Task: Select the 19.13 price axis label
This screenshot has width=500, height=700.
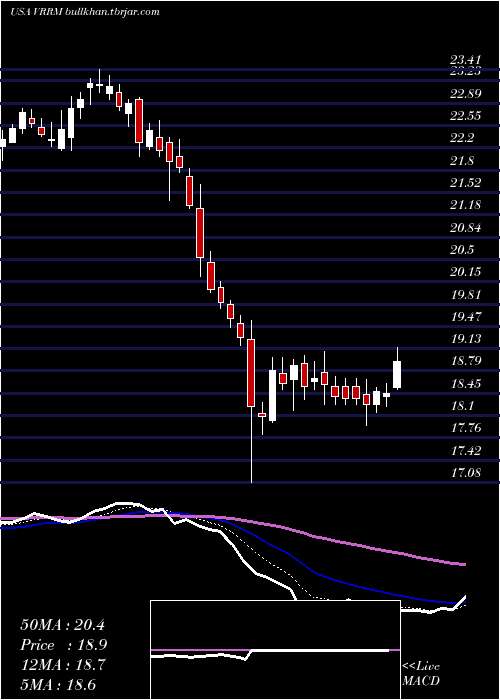Action: (466, 339)
